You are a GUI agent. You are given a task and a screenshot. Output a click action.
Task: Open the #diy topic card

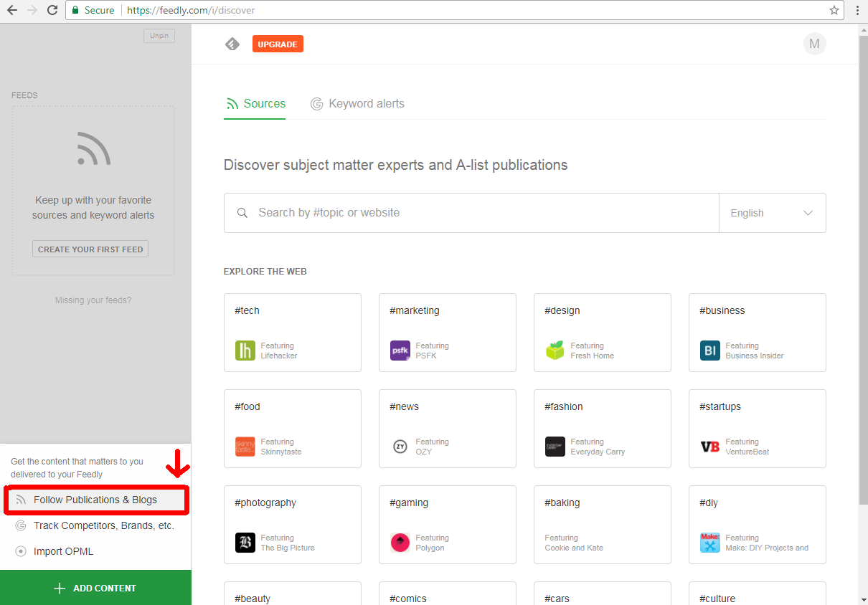tap(758, 525)
